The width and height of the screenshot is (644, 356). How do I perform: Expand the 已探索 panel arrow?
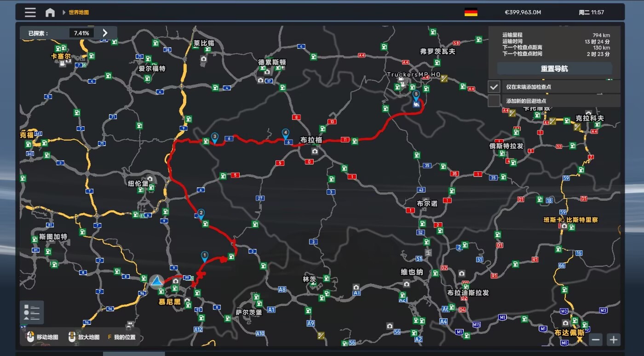click(105, 33)
